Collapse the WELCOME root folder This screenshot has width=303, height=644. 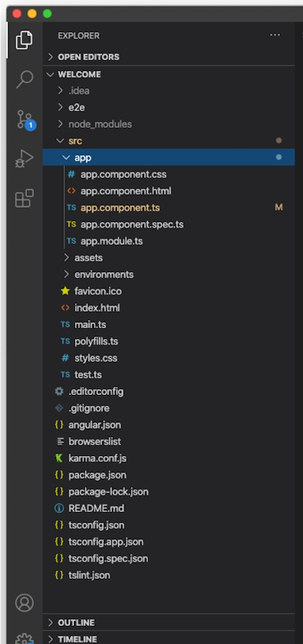(169, 74)
